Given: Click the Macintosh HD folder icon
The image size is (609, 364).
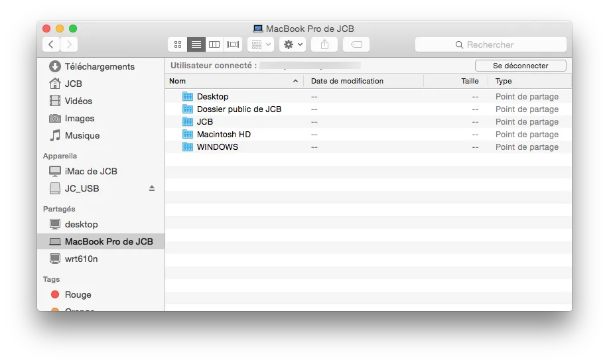Looking at the screenshot, I should (188, 135).
